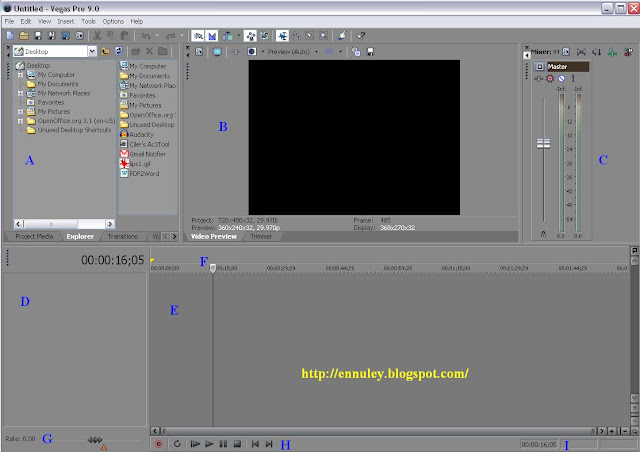Open the Edit menu

(26, 21)
